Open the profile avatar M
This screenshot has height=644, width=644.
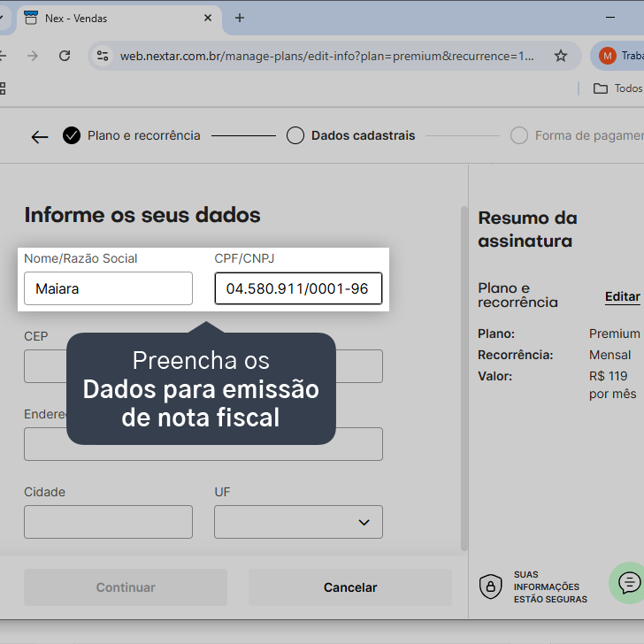point(607,56)
